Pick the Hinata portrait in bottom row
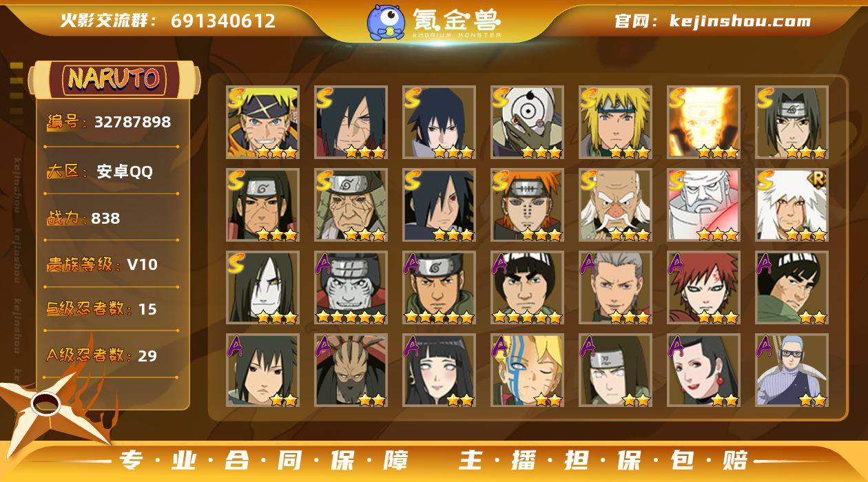868x482 pixels. 439,370
